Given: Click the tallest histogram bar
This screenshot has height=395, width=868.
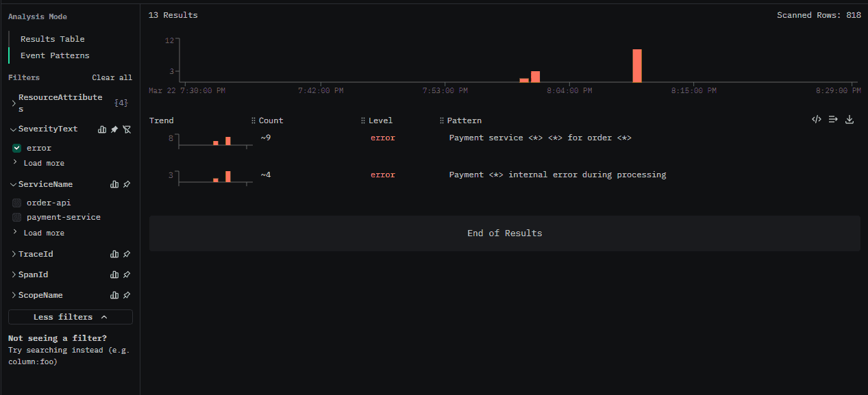Looking at the screenshot, I should 637,66.
